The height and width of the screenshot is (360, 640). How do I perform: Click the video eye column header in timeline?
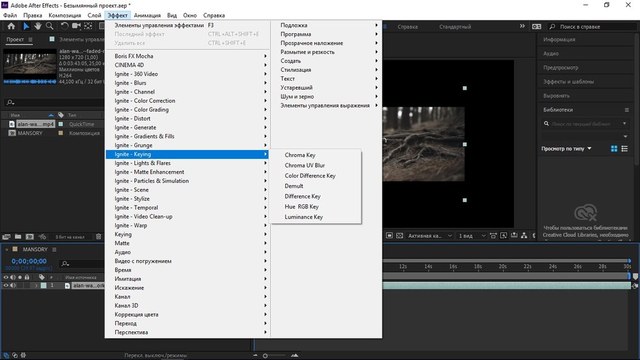[6, 277]
